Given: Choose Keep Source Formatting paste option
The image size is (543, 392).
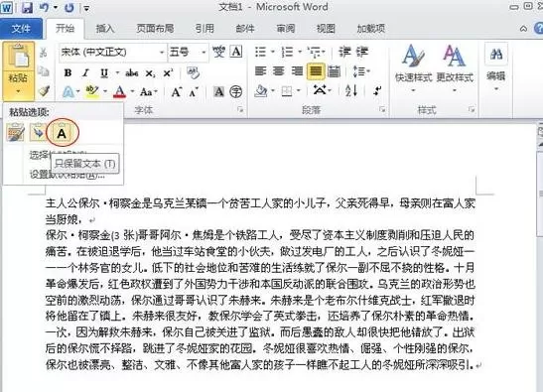Looking at the screenshot, I should (15, 133).
